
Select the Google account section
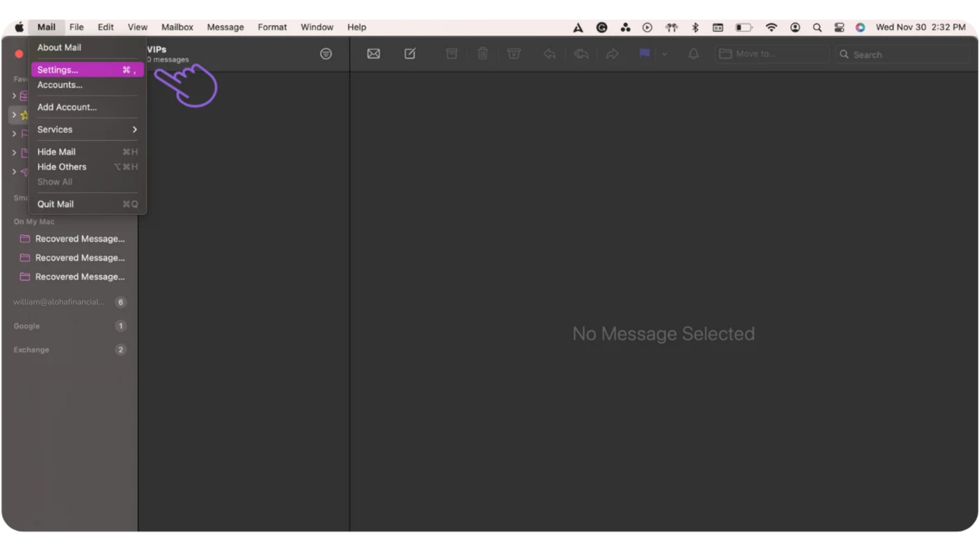tap(70, 326)
